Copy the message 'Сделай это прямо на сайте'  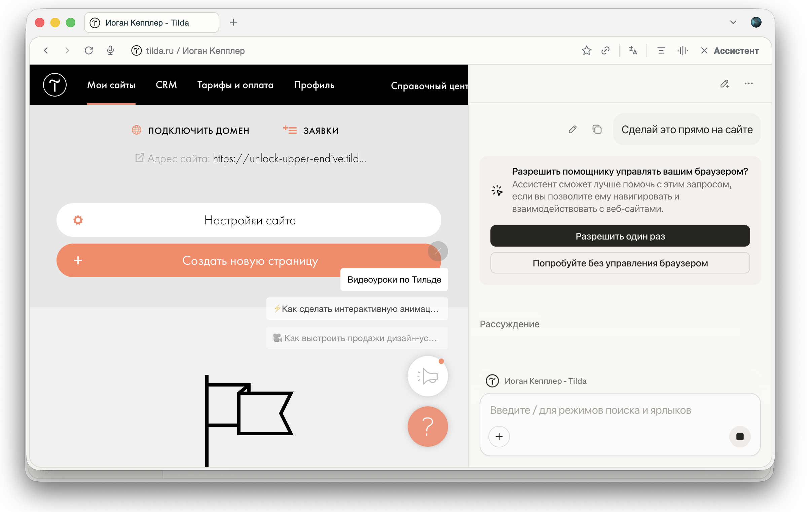[x=597, y=130]
